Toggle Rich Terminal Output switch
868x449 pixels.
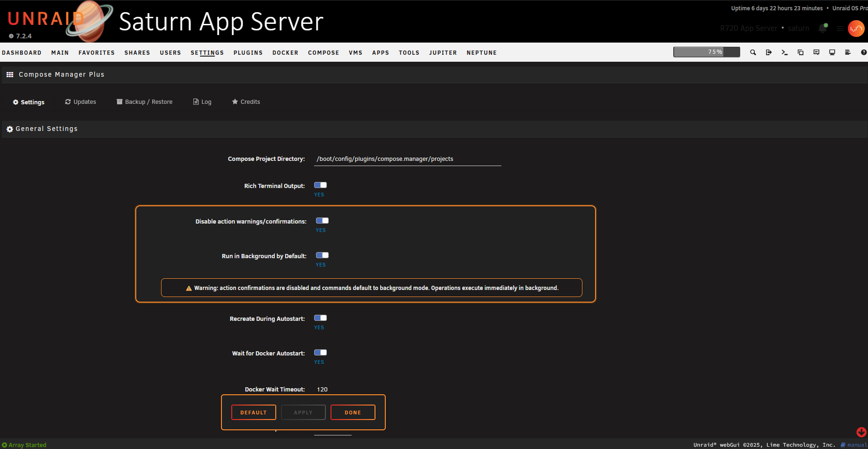[321, 185]
